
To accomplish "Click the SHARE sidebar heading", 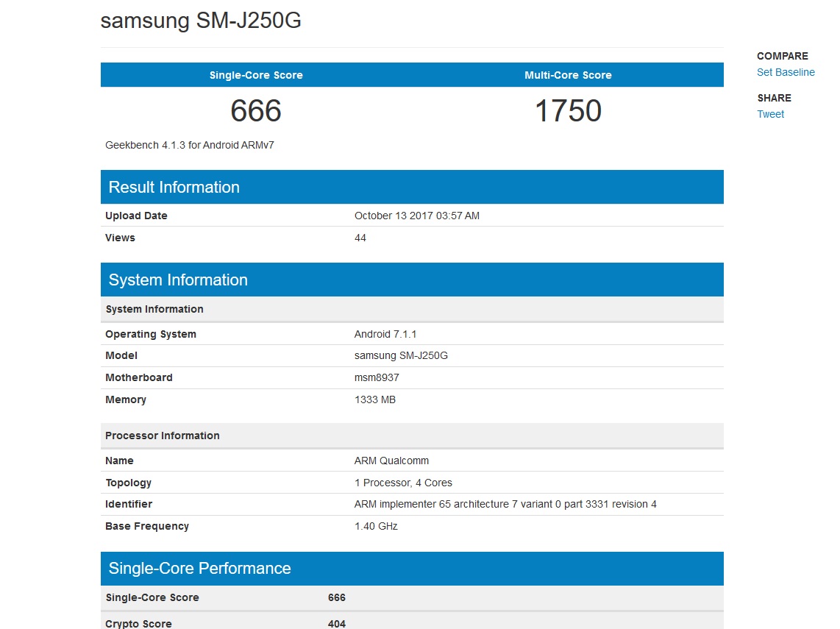I will [x=774, y=98].
